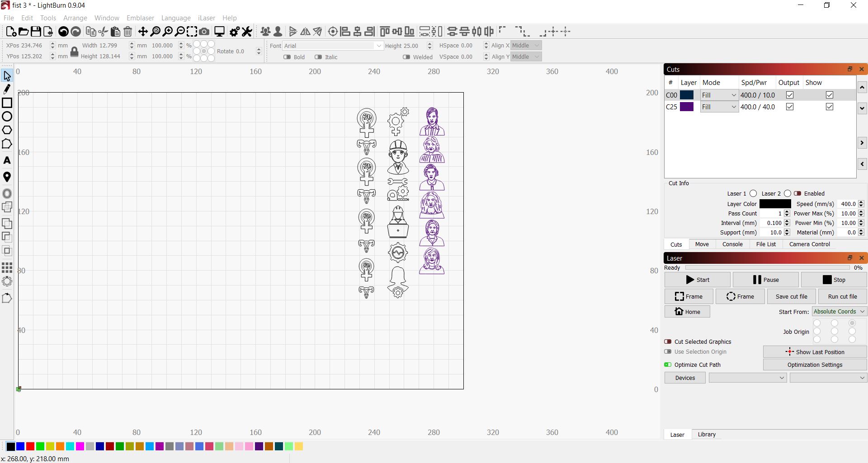The image size is (868, 463).
Task: Select the Create Text tool
Action: 7,160
